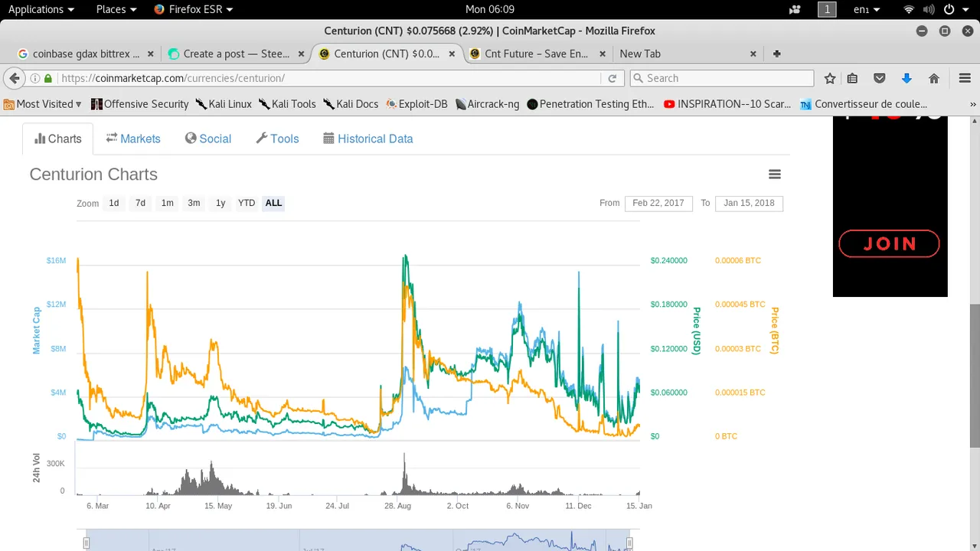Open Aircrack-ng bookmark
980x551 pixels.
487,104
